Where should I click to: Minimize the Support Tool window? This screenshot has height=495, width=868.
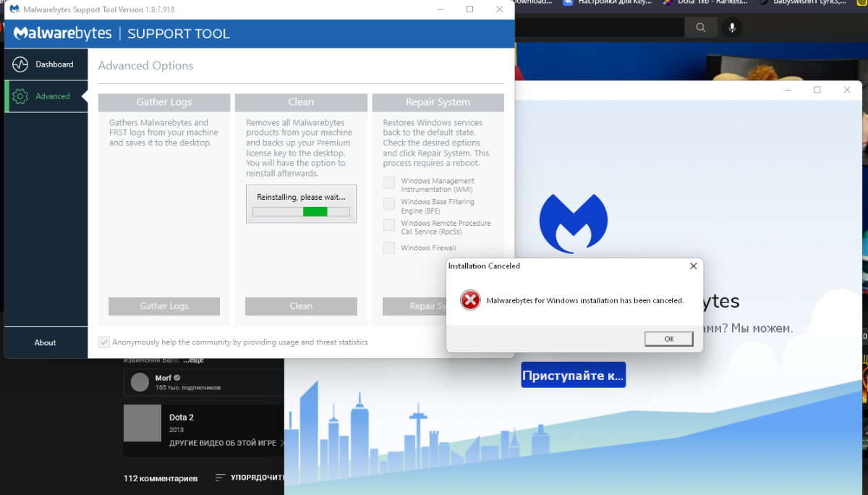(441, 9)
